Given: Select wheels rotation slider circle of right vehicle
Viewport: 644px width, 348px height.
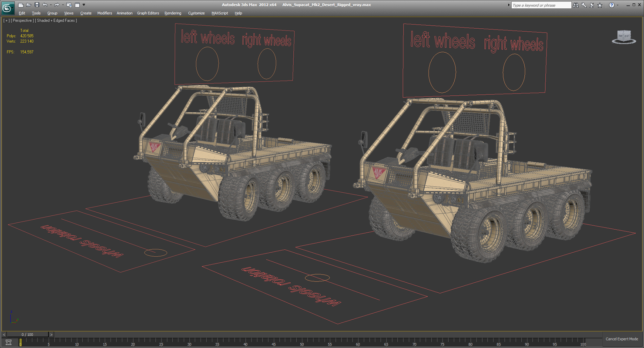Looking at the screenshot, I should tap(317, 278).
